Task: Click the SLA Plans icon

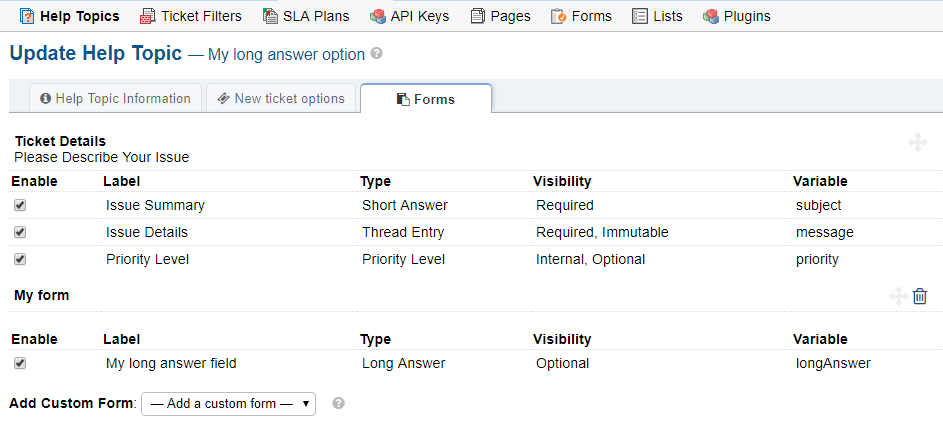Action: 270,16
